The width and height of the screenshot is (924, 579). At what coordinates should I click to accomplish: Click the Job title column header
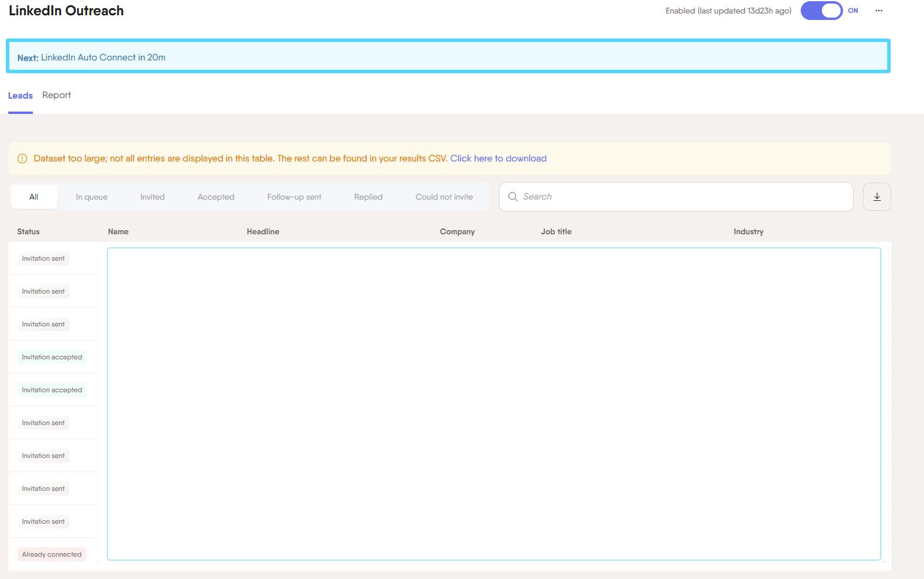(x=556, y=231)
